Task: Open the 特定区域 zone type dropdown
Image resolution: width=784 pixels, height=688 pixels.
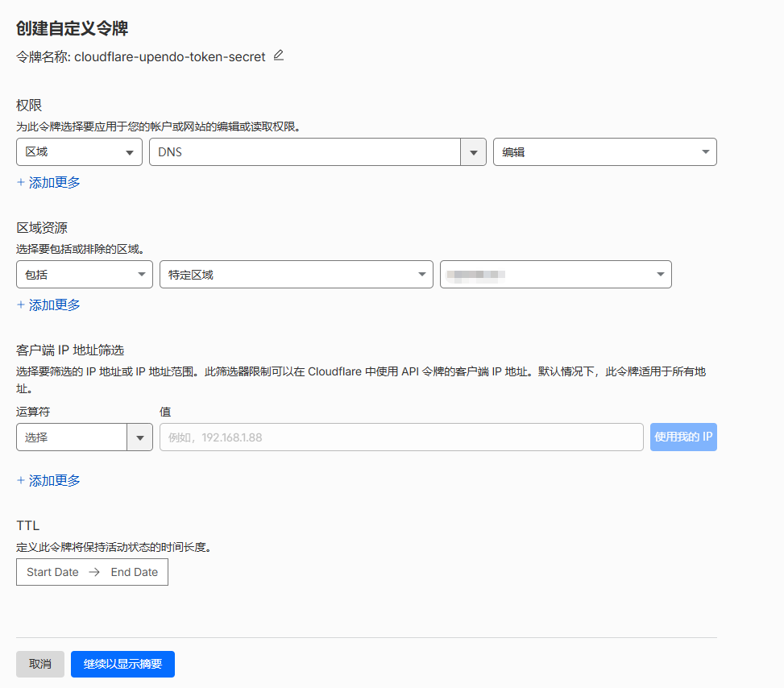Action: 296,275
